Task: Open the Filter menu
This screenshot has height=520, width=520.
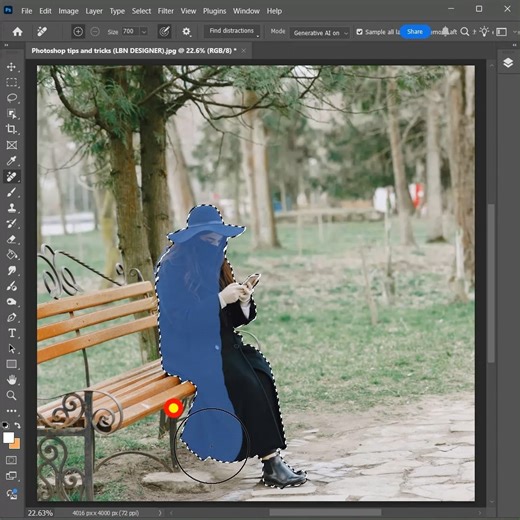Action: click(x=166, y=11)
